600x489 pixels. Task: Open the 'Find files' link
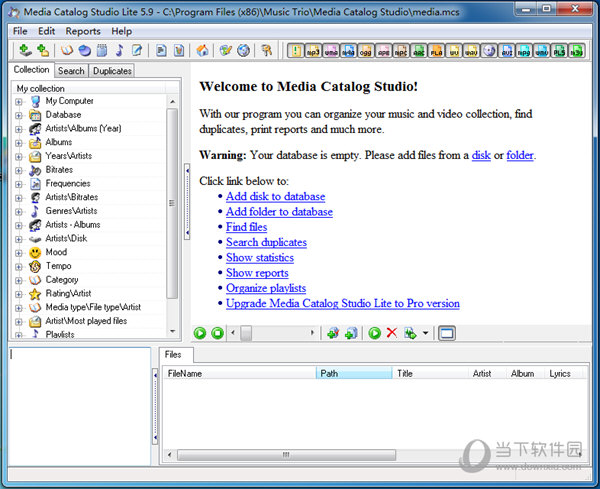pos(246,227)
